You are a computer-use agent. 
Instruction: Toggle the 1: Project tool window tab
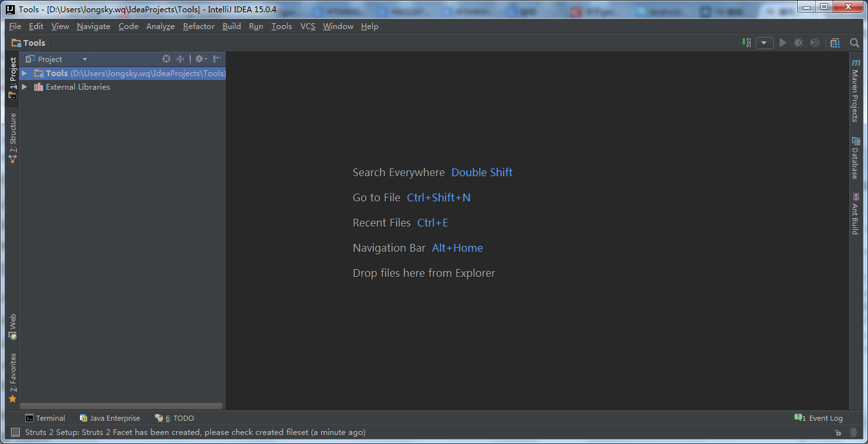12,77
